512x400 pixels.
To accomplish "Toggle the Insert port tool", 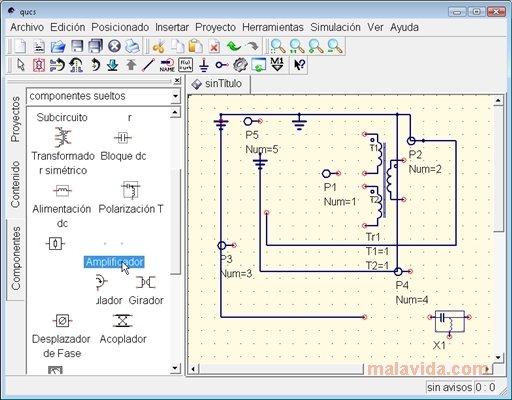I will 222,65.
